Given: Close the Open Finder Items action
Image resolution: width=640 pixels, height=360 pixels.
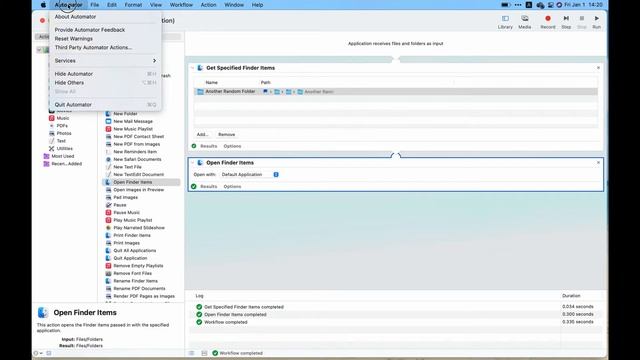Looking at the screenshot, I should (x=598, y=162).
